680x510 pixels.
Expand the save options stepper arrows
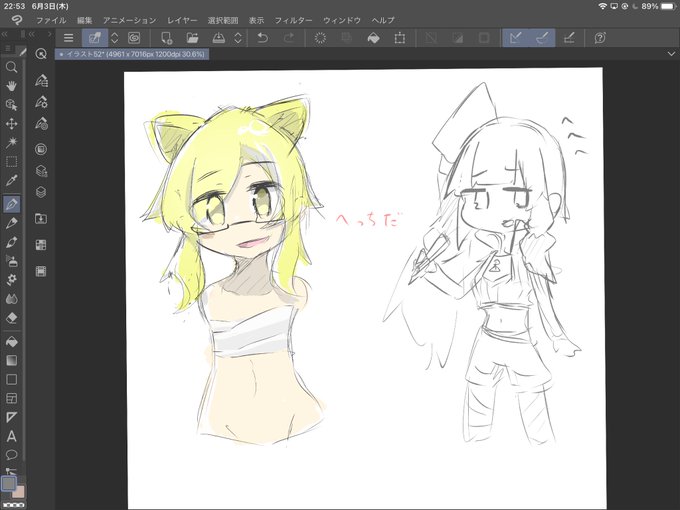(x=238, y=38)
